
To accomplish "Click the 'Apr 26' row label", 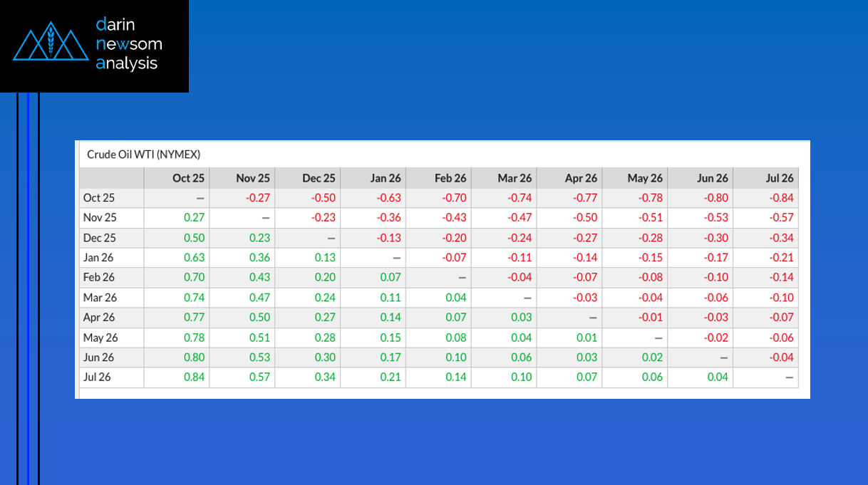I will click(100, 318).
